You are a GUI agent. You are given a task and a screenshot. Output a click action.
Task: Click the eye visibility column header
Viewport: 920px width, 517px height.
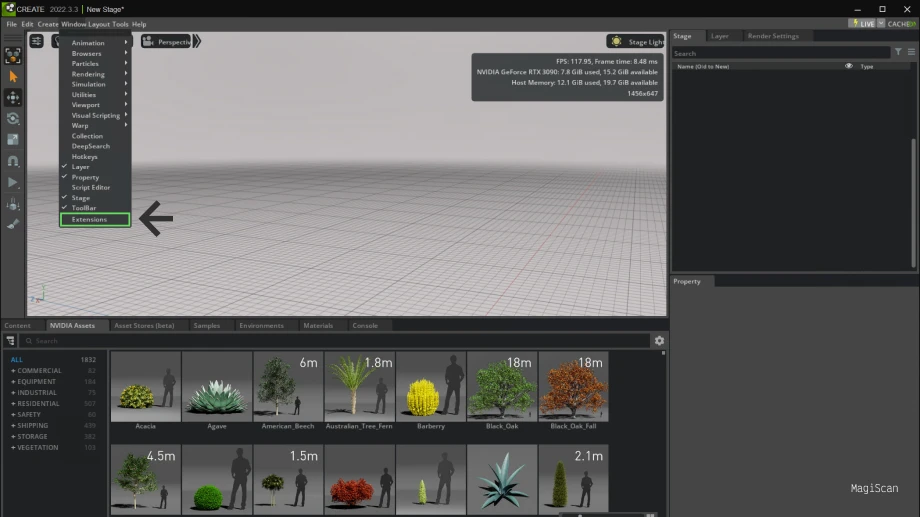pyautogui.click(x=848, y=66)
